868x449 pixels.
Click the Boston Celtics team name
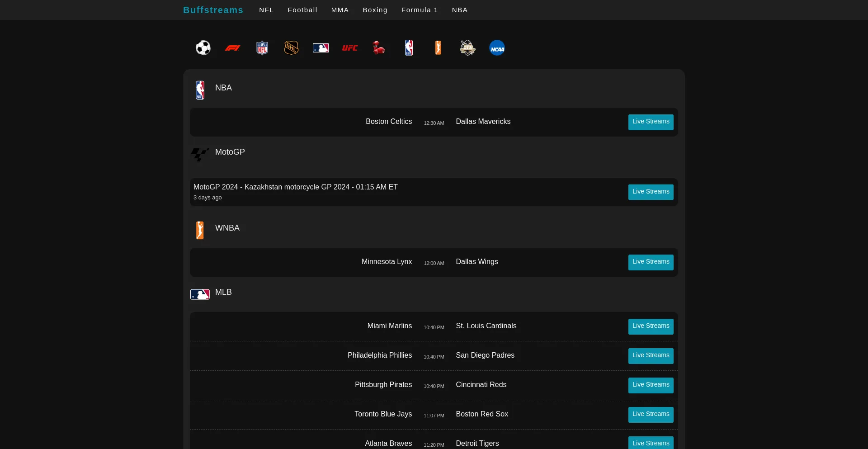coord(389,122)
